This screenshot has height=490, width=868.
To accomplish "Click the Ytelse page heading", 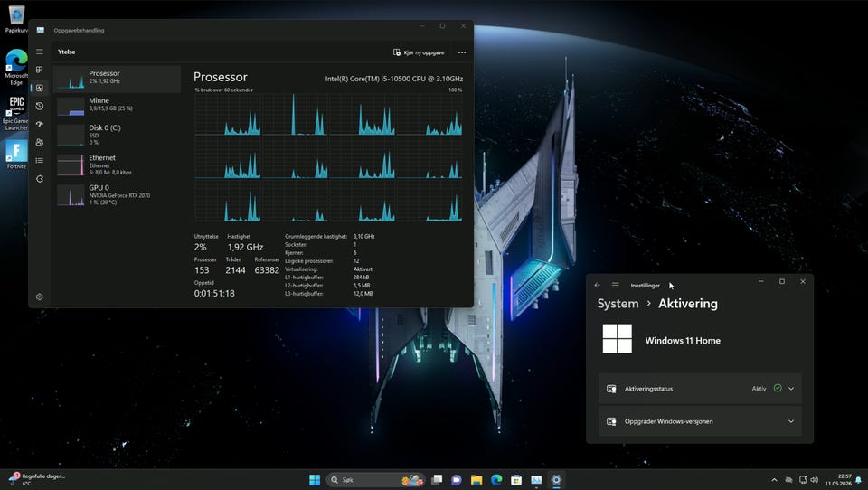I will pyautogui.click(x=66, y=52).
